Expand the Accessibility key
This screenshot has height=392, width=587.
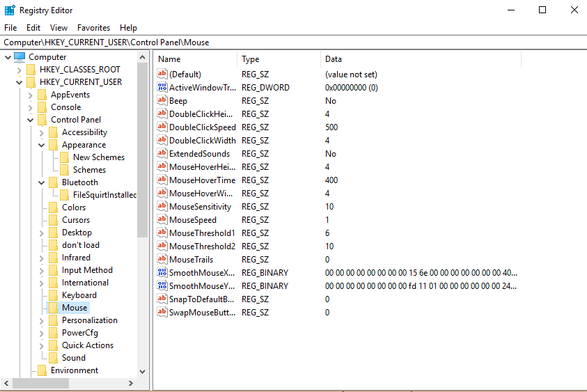coord(42,133)
